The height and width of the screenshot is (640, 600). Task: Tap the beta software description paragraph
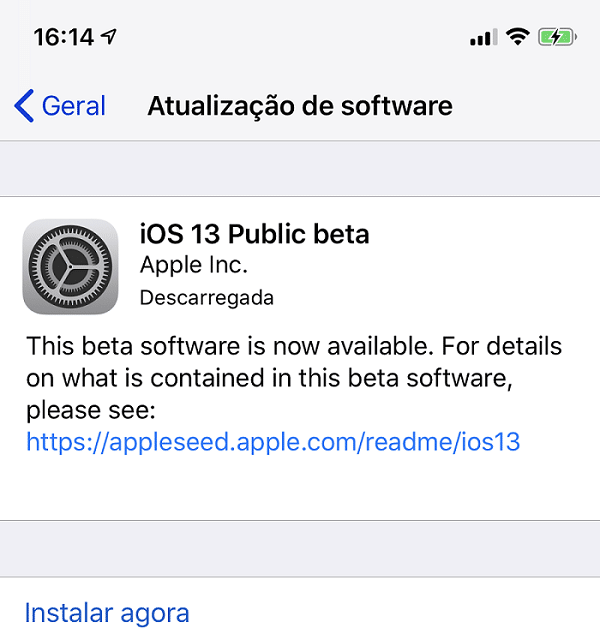coord(294,378)
